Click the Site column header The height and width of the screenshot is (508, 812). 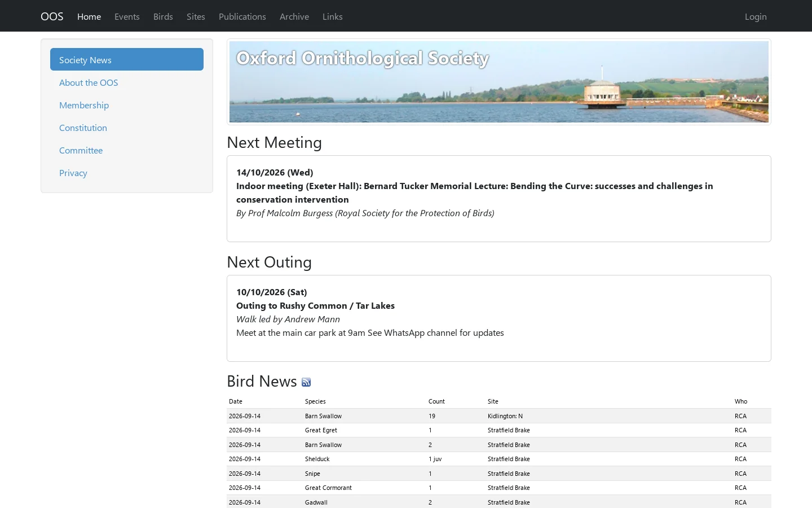click(493, 401)
